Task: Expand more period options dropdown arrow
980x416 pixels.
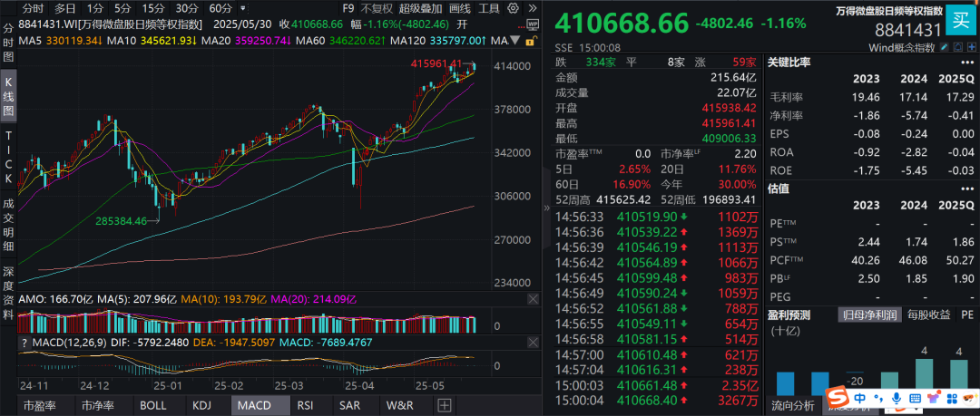Action: pyautogui.click(x=242, y=9)
